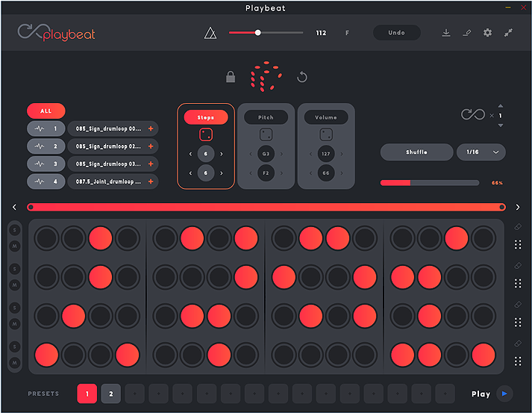532x413 pixels.
Task: Select track 4 waveform button
Action: tap(46, 181)
